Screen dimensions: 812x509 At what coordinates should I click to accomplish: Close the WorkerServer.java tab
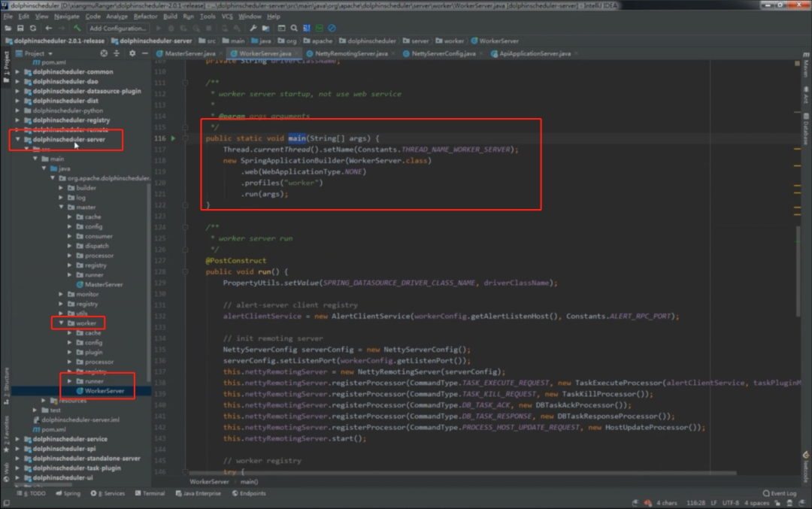click(x=296, y=53)
